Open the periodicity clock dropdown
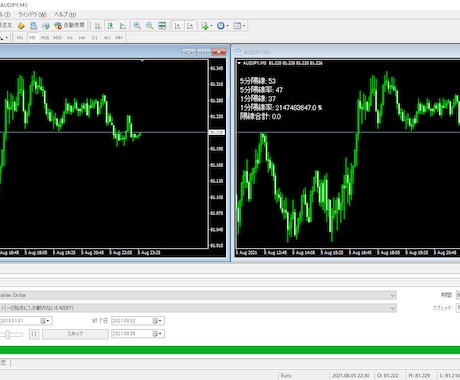Viewport: 460px width, 380px height. (x=223, y=26)
